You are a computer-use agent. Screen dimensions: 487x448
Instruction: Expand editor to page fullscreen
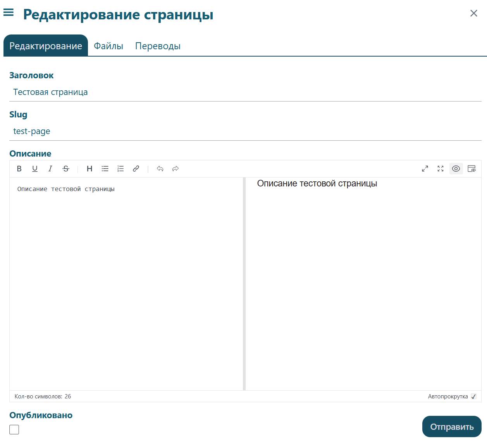click(425, 169)
